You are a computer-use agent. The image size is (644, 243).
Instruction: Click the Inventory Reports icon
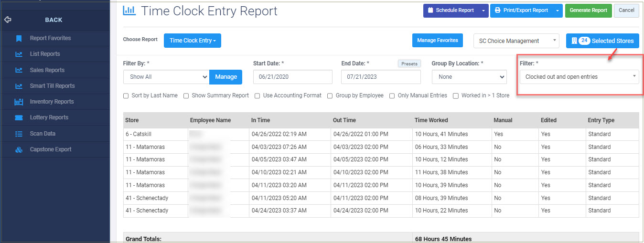tap(19, 102)
